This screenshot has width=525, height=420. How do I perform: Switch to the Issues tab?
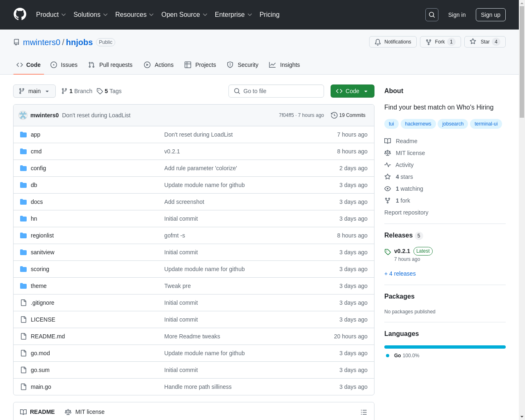[64, 65]
